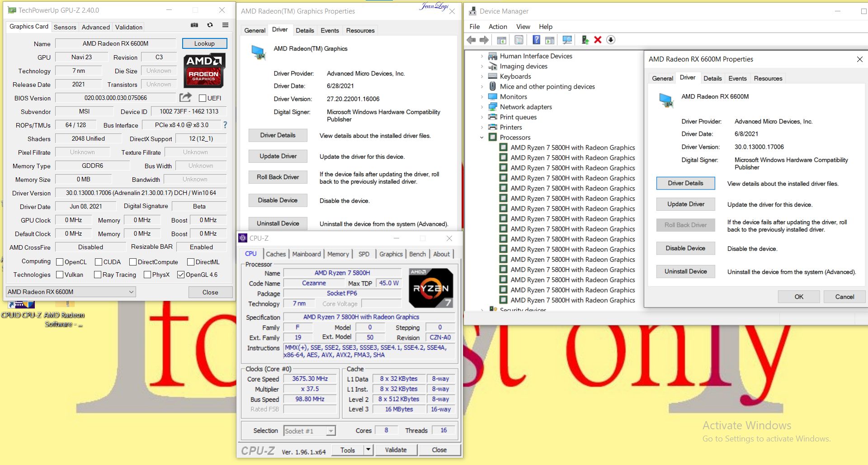Image resolution: width=868 pixels, height=465 pixels.
Task: Open the CPU-Z Memory tab
Action: 338,254
